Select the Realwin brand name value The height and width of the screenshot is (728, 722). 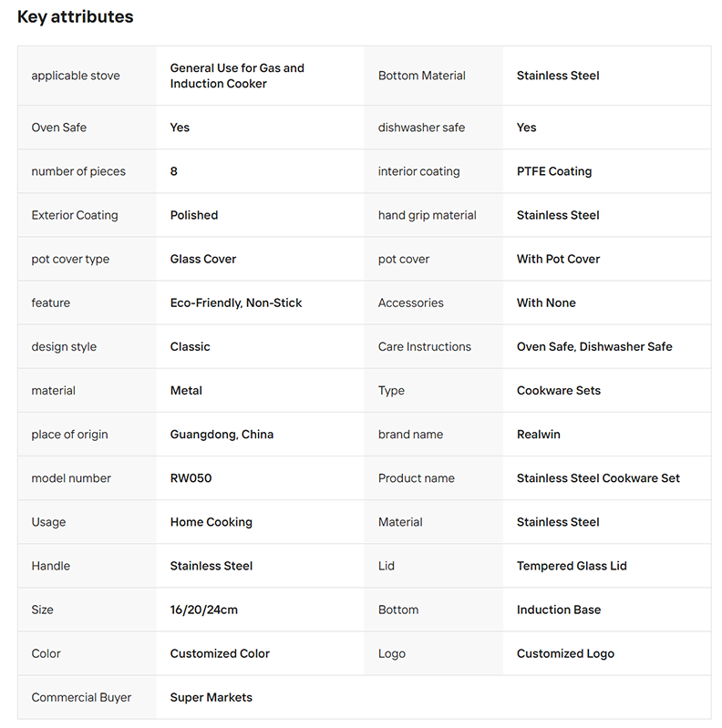539,435
